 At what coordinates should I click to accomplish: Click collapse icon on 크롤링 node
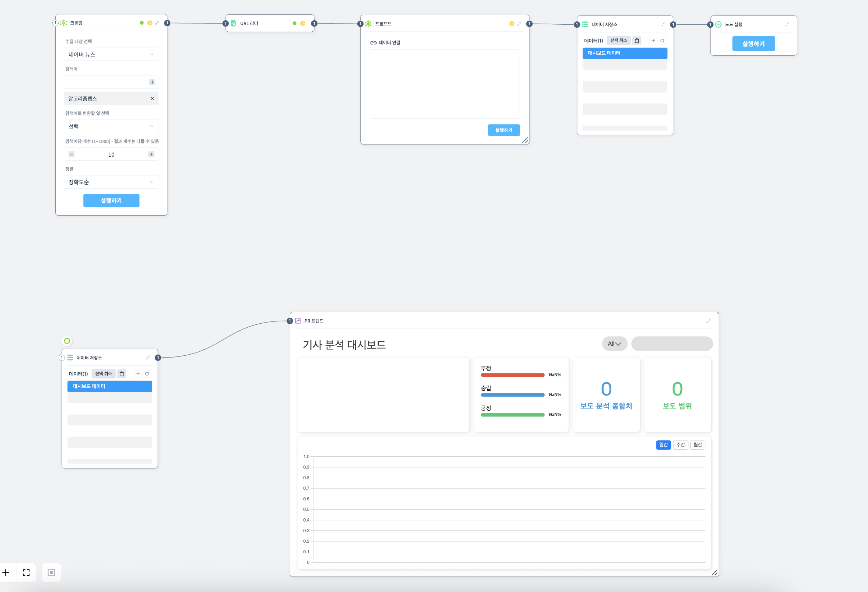(x=157, y=23)
